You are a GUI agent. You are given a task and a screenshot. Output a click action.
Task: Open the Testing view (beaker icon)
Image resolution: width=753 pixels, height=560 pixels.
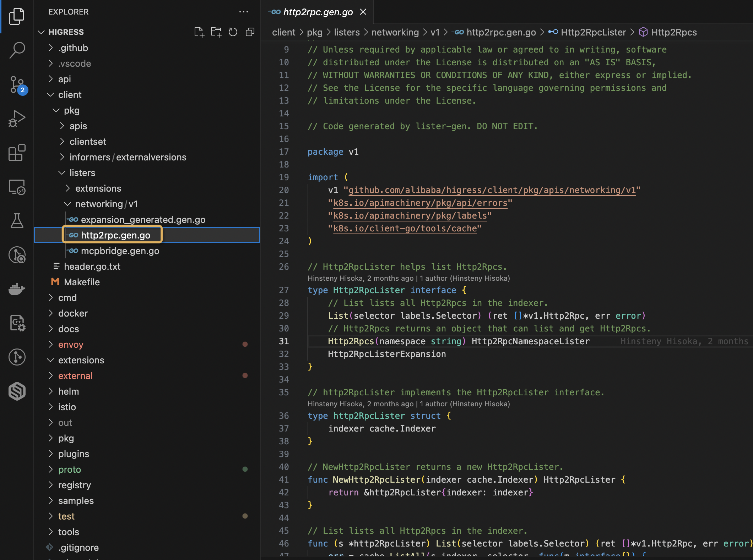coord(17,221)
